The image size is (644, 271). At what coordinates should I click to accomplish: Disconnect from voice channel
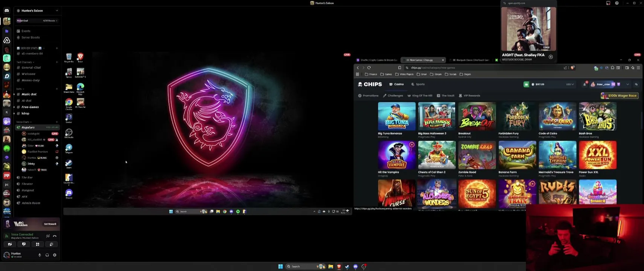tap(55, 236)
